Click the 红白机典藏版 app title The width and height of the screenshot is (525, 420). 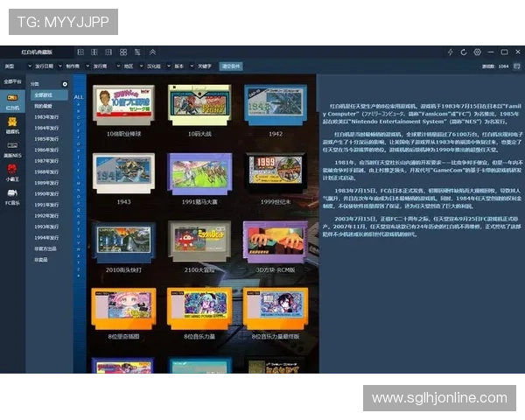(37, 52)
